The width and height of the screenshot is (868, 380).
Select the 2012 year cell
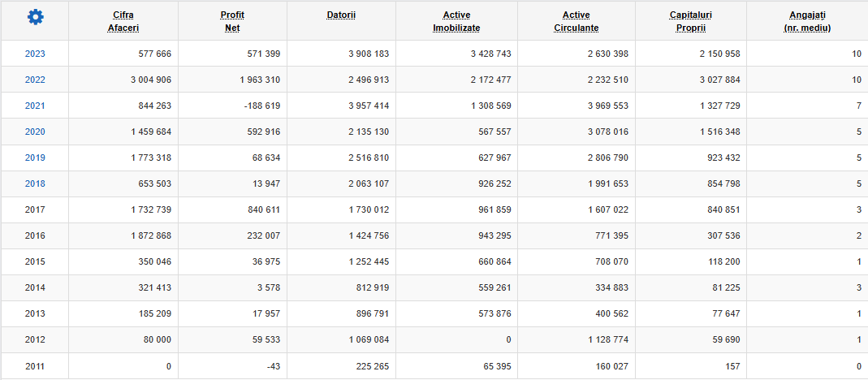(35, 340)
